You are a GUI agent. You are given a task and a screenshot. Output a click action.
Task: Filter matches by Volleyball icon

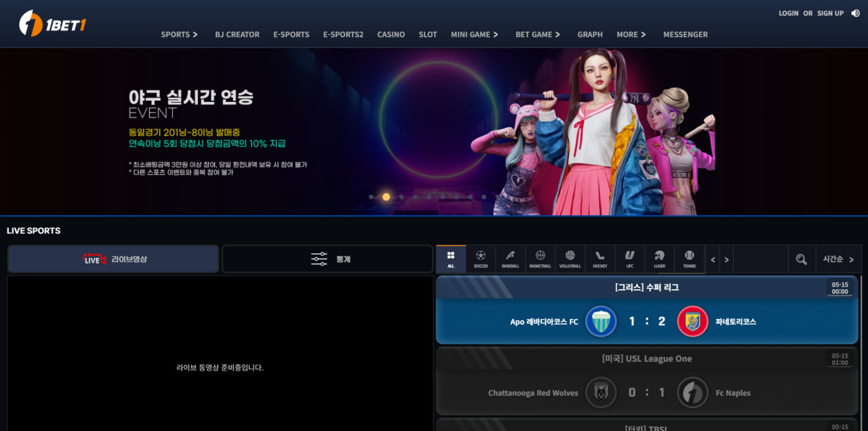(x=570, y=259)
